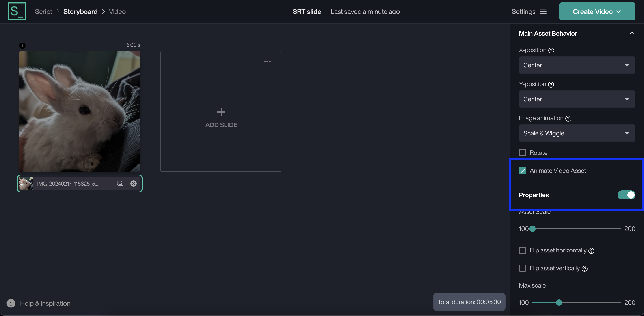This screenshot has width=644, height=316.
Task: Navigate to Script via the breadcrumb
Action: tap(43, 11)
